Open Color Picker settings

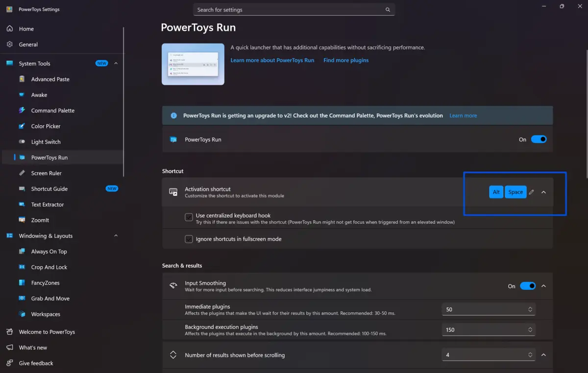(x=46, y=126)
